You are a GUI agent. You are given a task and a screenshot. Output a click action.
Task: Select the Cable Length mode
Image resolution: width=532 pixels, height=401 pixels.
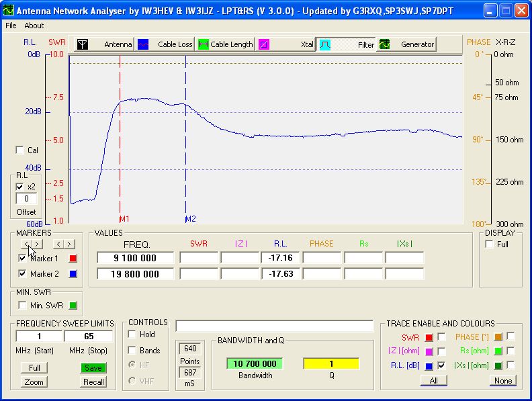pyautogui.click(x=225, y=44)
